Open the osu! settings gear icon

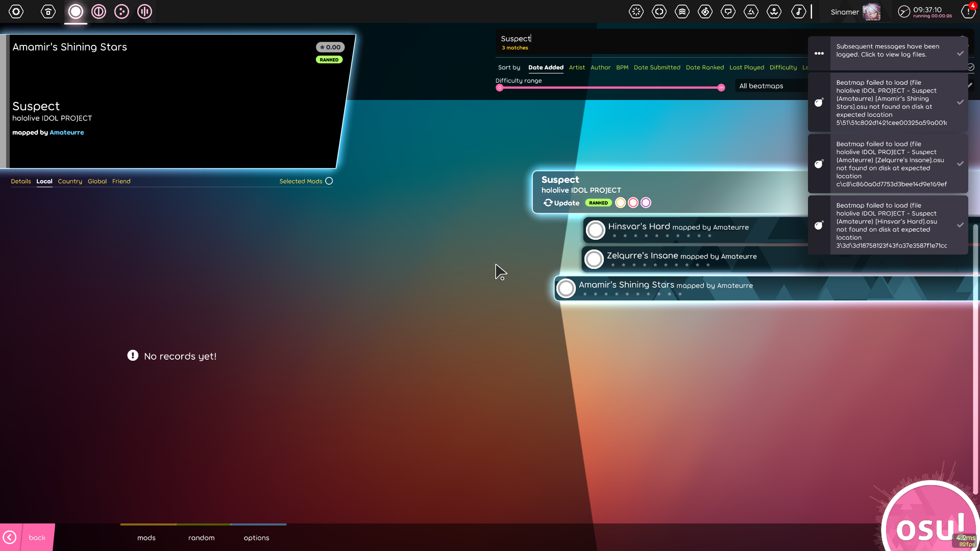click(16, 11)
